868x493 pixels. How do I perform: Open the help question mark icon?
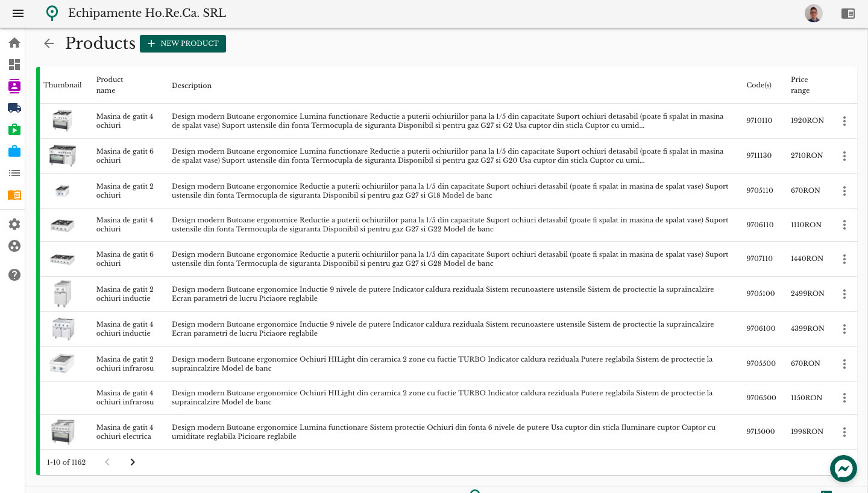tap(14, 275)
